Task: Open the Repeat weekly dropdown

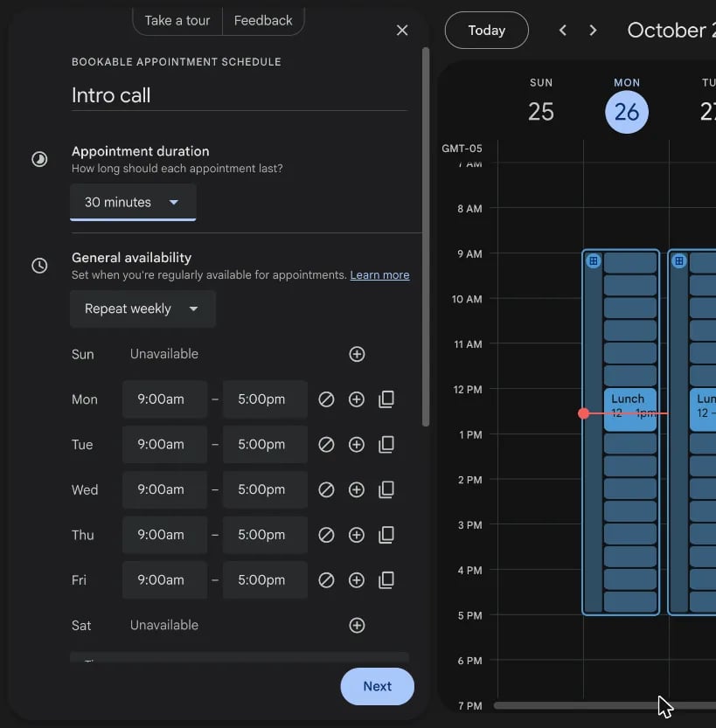Action: pos(143,309)
